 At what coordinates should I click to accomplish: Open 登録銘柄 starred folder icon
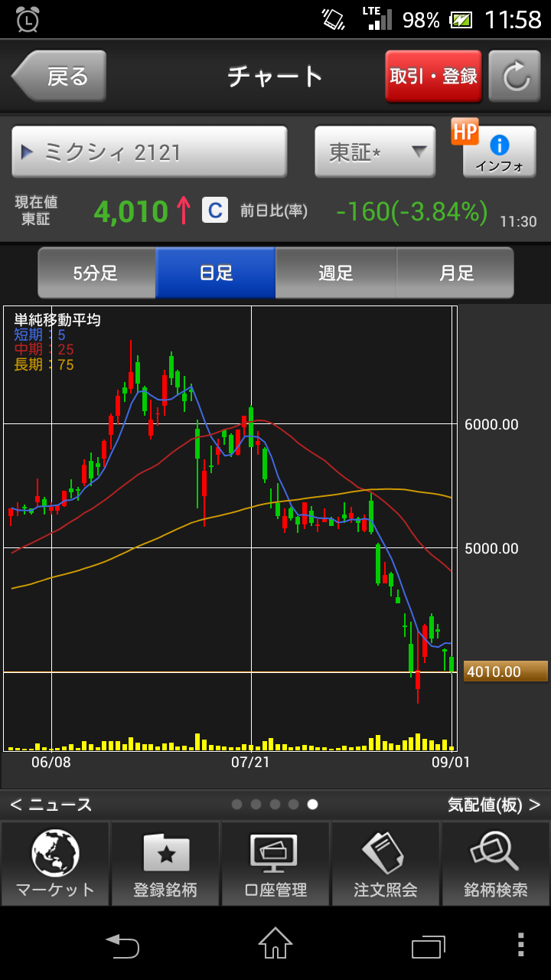(x=165, y=864)
